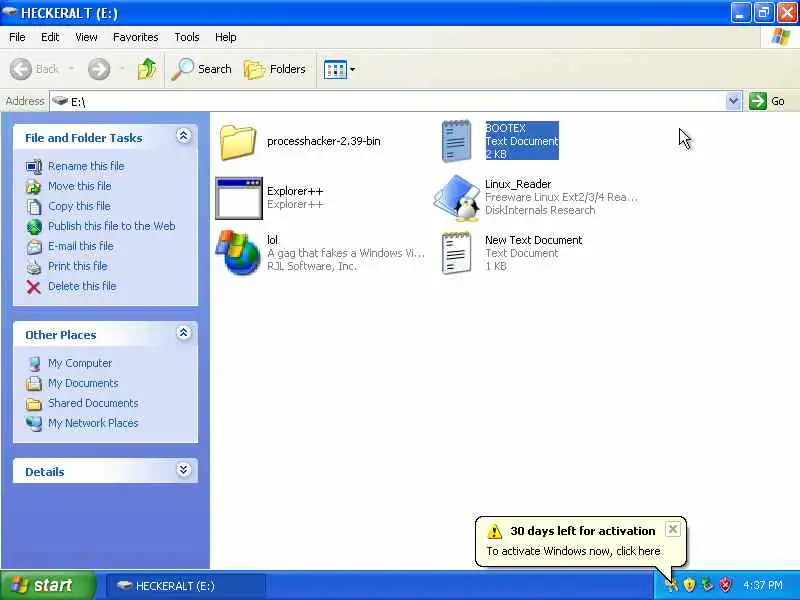
Task: Click the Start button
Action: [48, 585]
